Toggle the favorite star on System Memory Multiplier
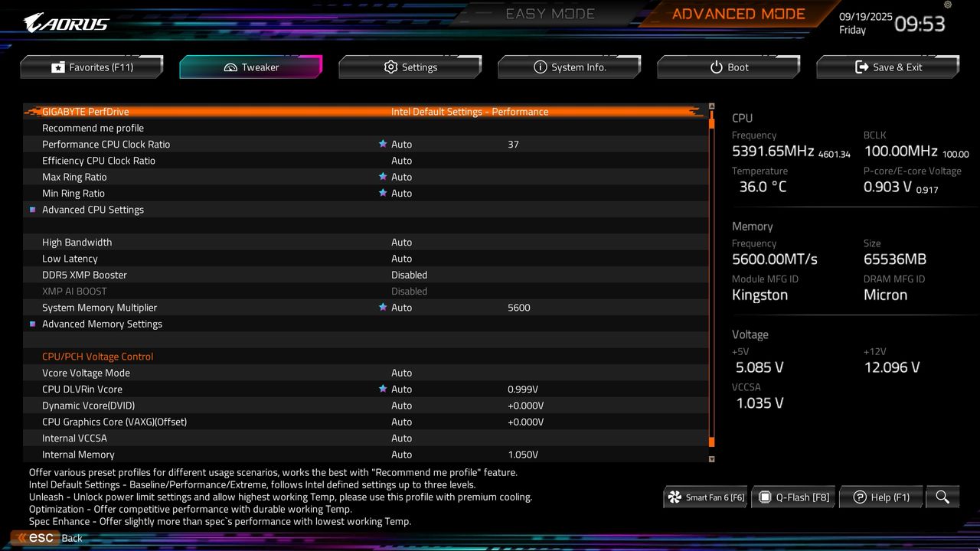Screen dimensions: 980x551 click(x=383, y=307)
